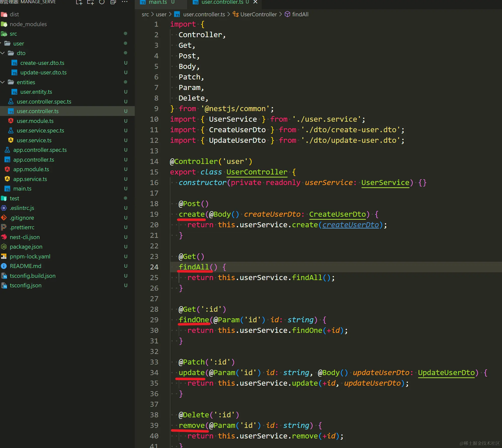This screenshot has height=448, width=502.
Task: Click the findOne method name on line 29
Action: coord(194,320)
